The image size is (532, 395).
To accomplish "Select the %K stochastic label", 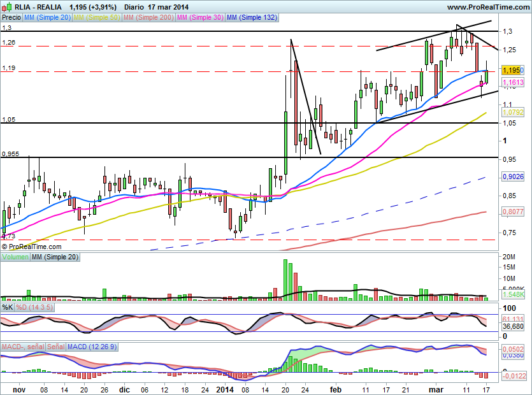I will coord(8,307).
